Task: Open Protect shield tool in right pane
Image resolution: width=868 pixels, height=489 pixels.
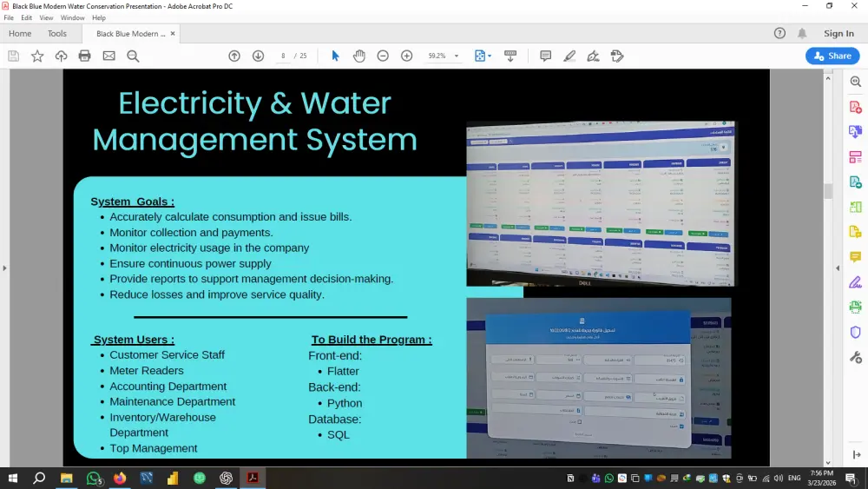Action: tap(855, 333)
